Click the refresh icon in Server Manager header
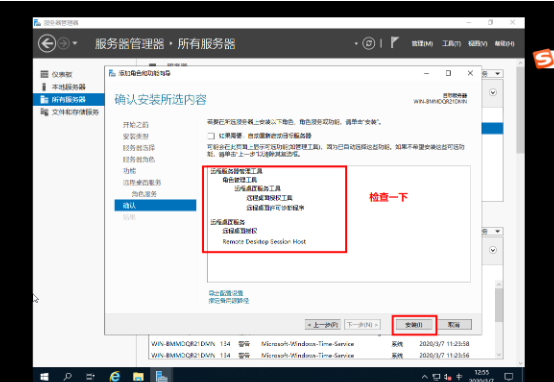 pos(369,43)
